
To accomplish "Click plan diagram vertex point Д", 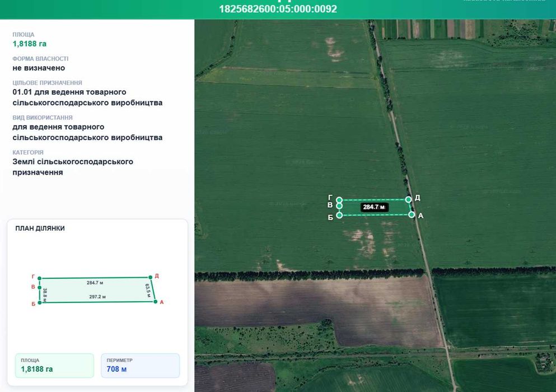I will click(x=151, y=277).
